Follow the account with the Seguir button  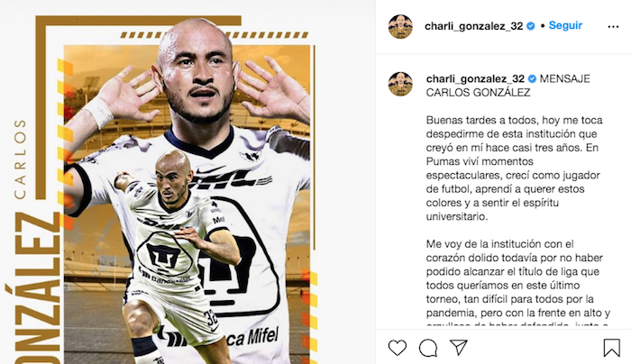pyautogui.click(x=565, y=25)
